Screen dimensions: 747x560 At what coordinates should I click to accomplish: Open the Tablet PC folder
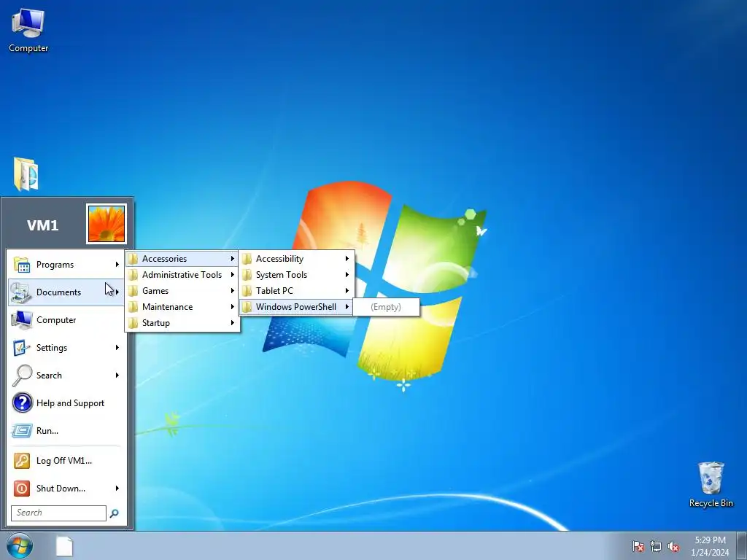point(296,291)
